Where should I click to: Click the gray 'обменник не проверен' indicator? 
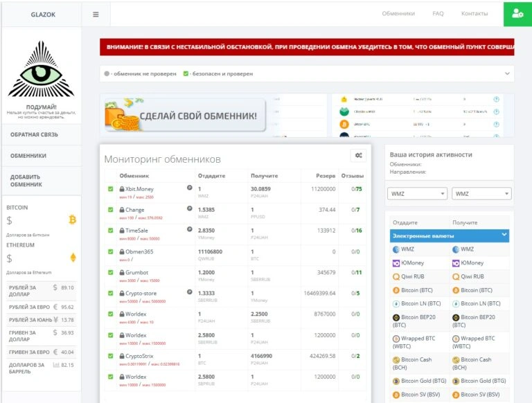coord(107,73)
